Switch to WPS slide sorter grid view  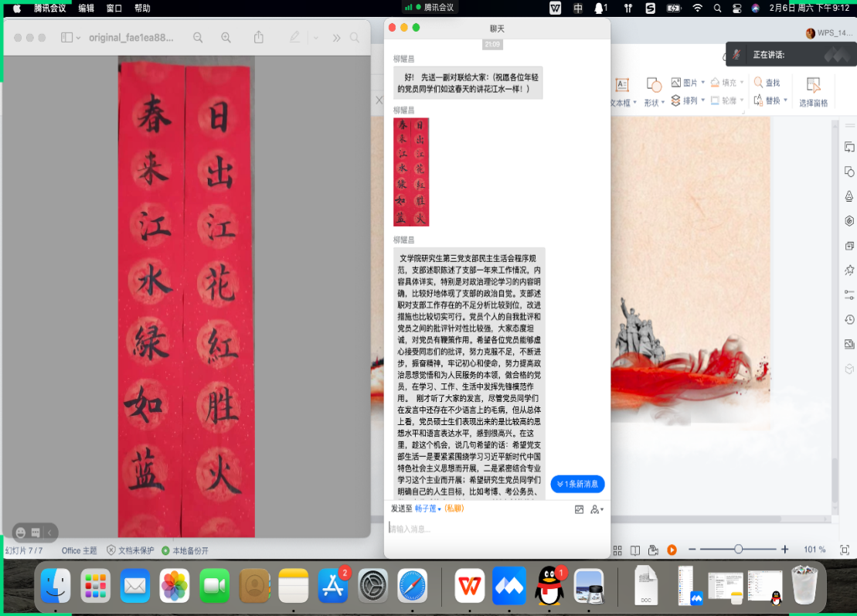pos(617,550)
